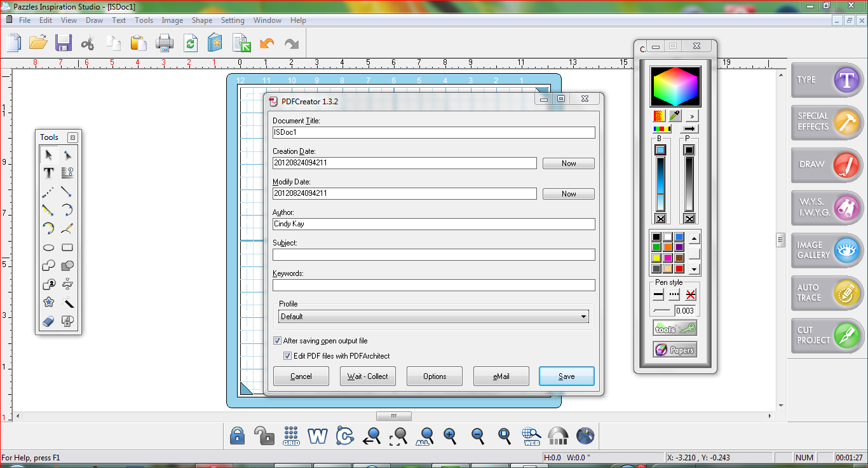Open the Shape menu
The width and height of the screenshot is (868, 468).
201,20
